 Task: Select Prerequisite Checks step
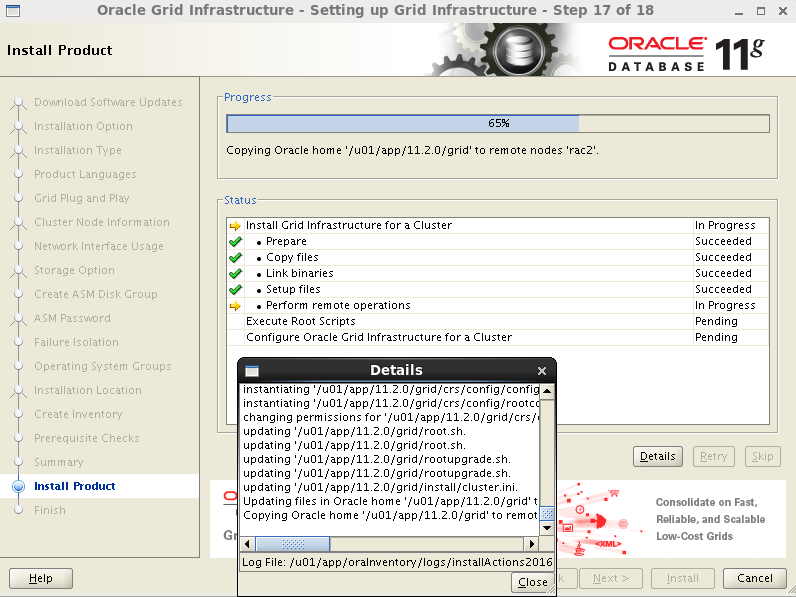coord(86,438)
